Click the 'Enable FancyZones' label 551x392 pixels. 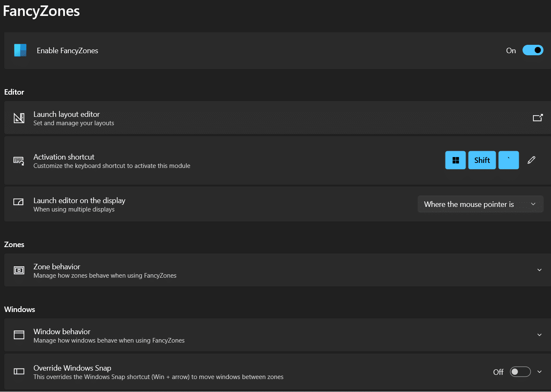(x=67, y=51)
